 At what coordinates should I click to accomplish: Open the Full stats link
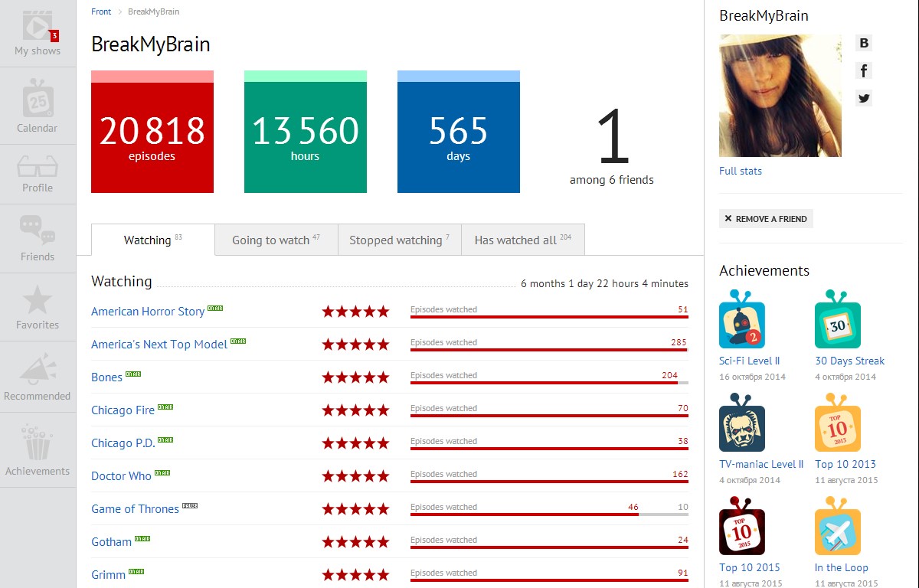740,171
